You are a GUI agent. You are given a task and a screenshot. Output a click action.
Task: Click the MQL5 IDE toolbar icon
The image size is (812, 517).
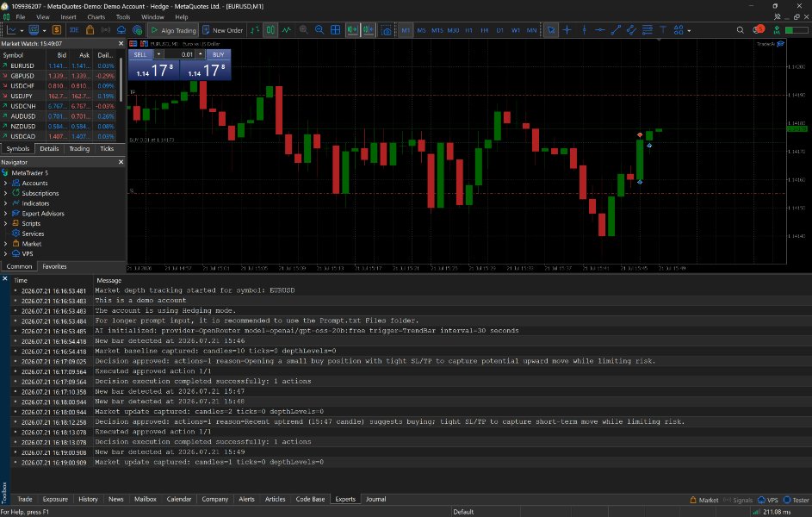[74, 30]
